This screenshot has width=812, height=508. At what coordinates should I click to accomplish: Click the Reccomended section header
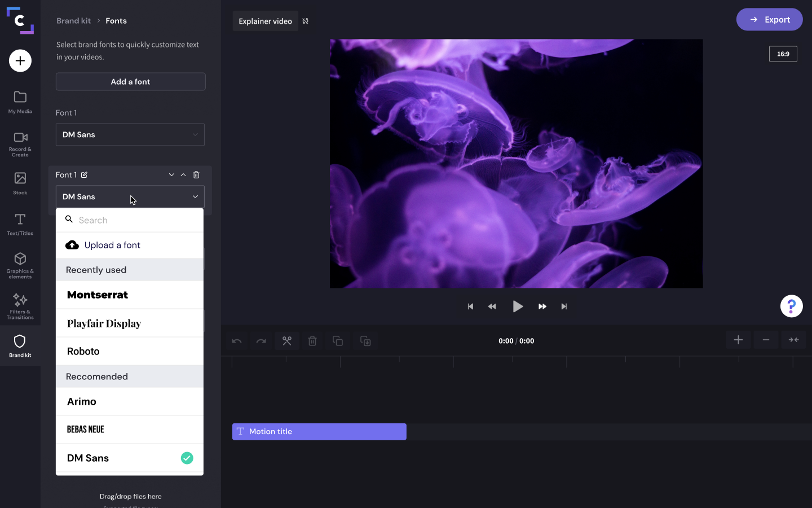(x=130, y=376)
